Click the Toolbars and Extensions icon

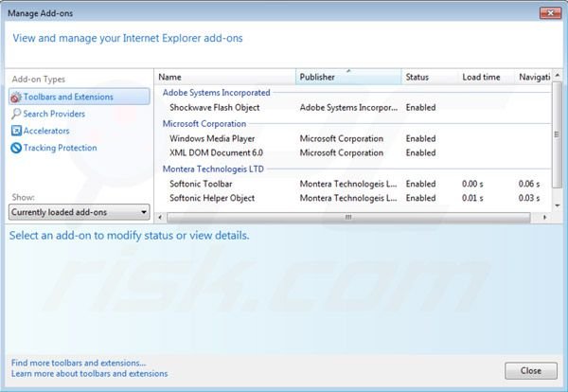coord(16,97)
